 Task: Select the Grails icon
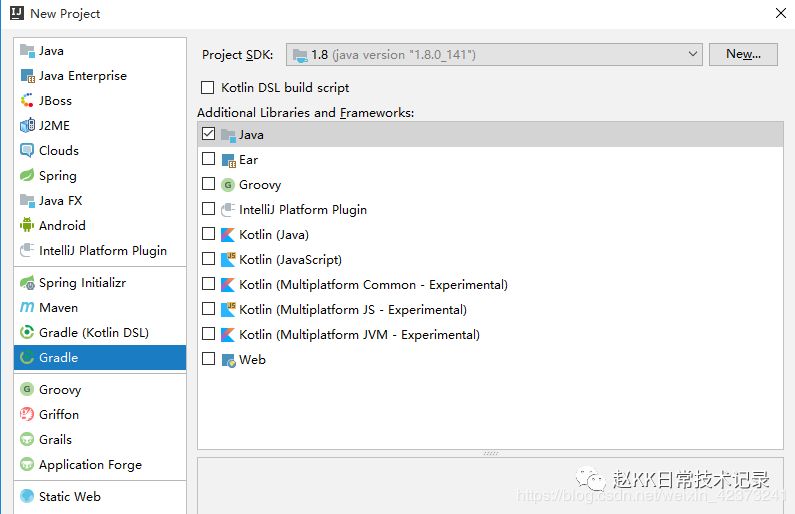click(27, 439)
